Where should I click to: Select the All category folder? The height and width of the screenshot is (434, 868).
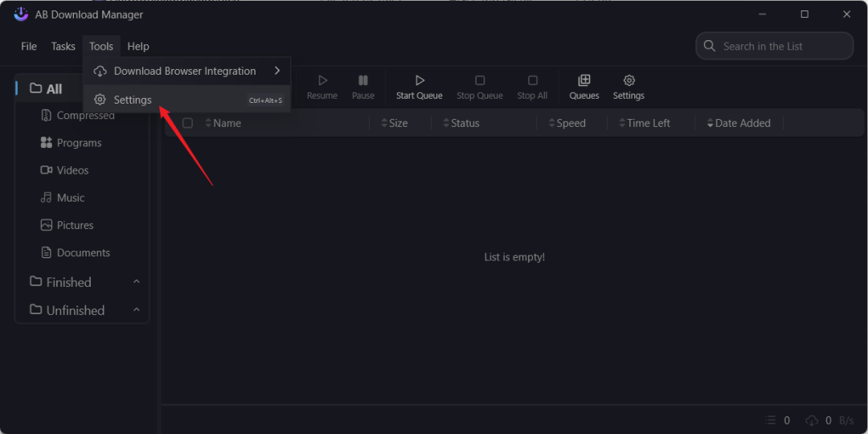point(50,88)
